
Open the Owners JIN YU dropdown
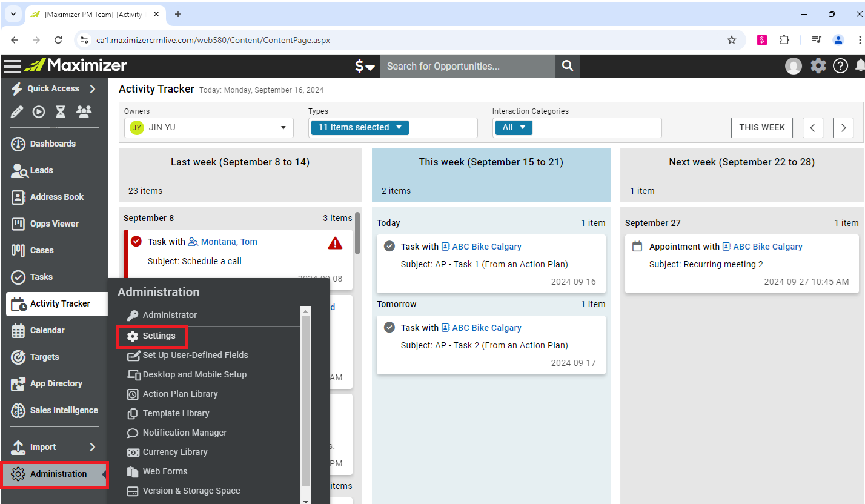pos(209,128)
